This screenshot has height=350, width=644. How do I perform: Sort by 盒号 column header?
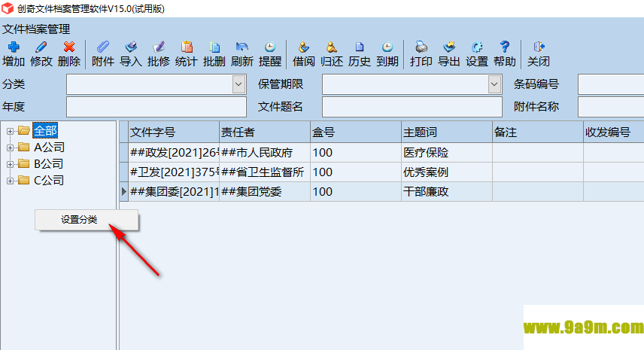356,132
